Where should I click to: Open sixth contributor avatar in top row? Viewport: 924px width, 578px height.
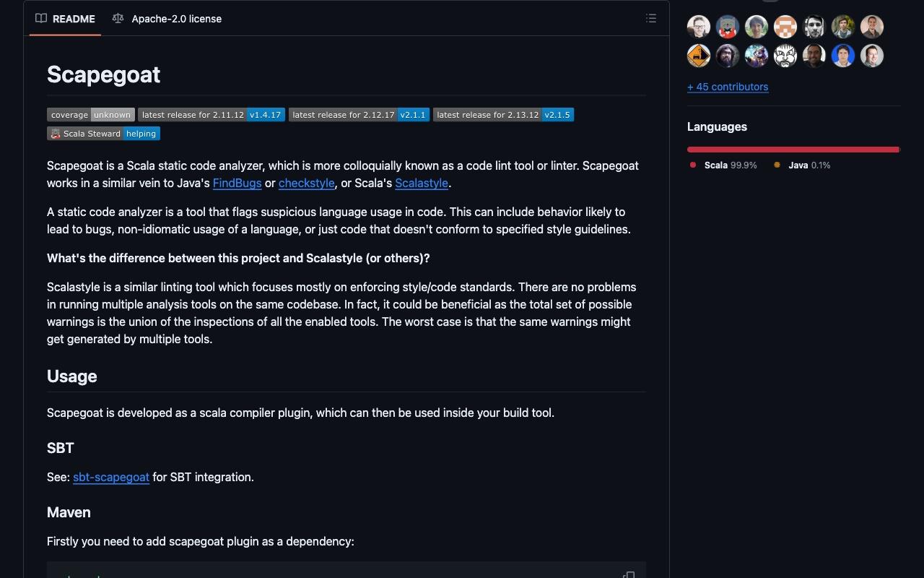[843, 27]
